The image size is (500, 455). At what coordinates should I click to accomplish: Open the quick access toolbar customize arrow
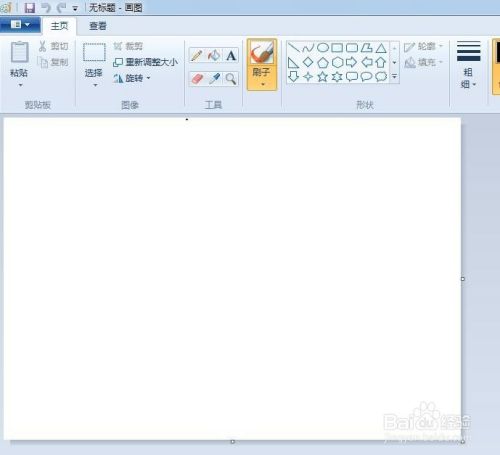point(75,8)
